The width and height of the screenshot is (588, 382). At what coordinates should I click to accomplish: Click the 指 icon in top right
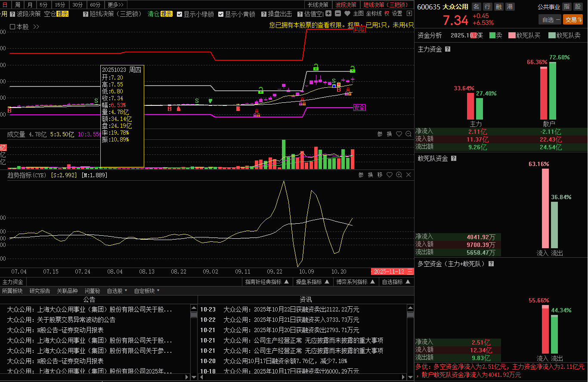(x=566, y=6)
